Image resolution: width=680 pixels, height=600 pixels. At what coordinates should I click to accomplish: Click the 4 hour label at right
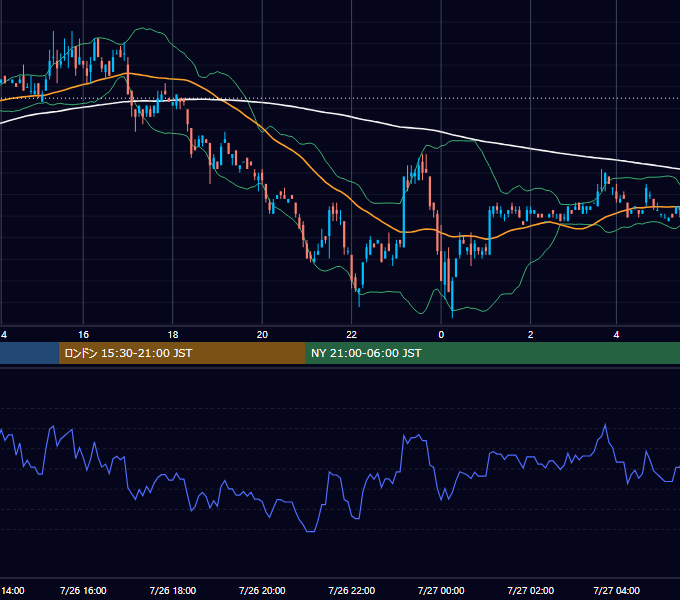pyautogui.click(x=616, y=335)
